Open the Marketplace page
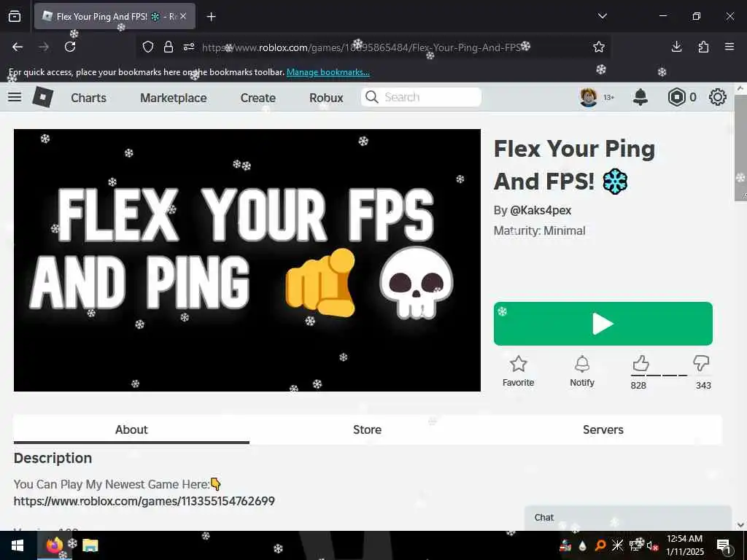 (x=174, y=98)
